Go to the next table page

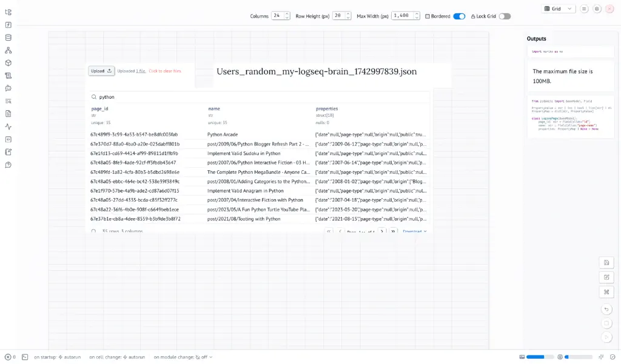coord(382,231)
